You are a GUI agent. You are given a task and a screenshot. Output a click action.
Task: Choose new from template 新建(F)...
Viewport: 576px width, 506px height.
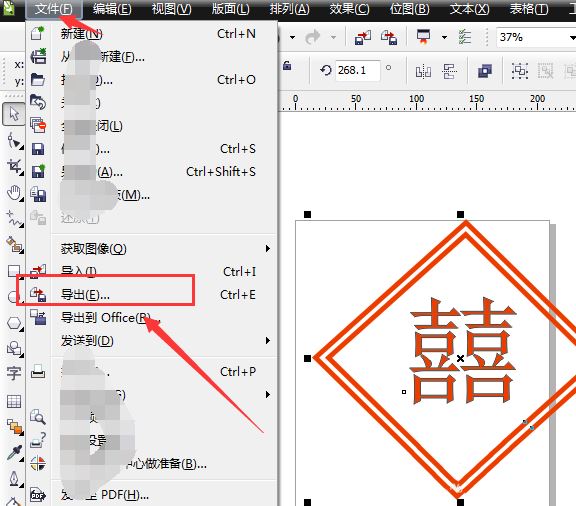[x=151, y=57]
